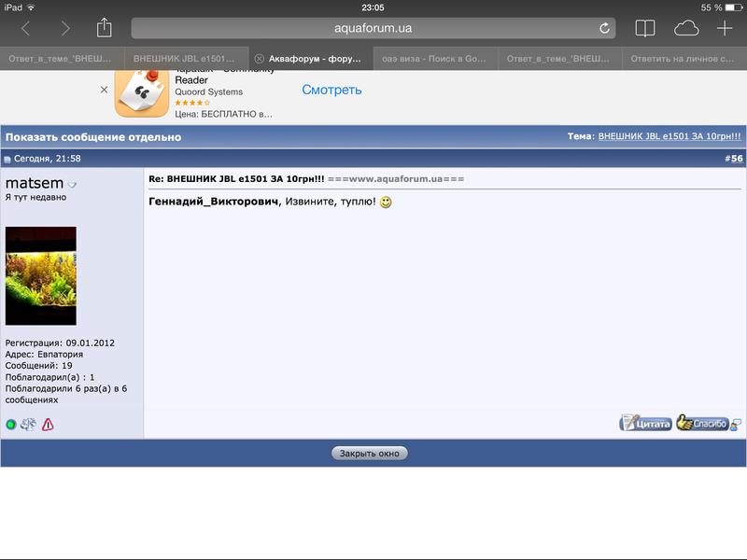Tap the aquaforum.ua address bar

373,28
